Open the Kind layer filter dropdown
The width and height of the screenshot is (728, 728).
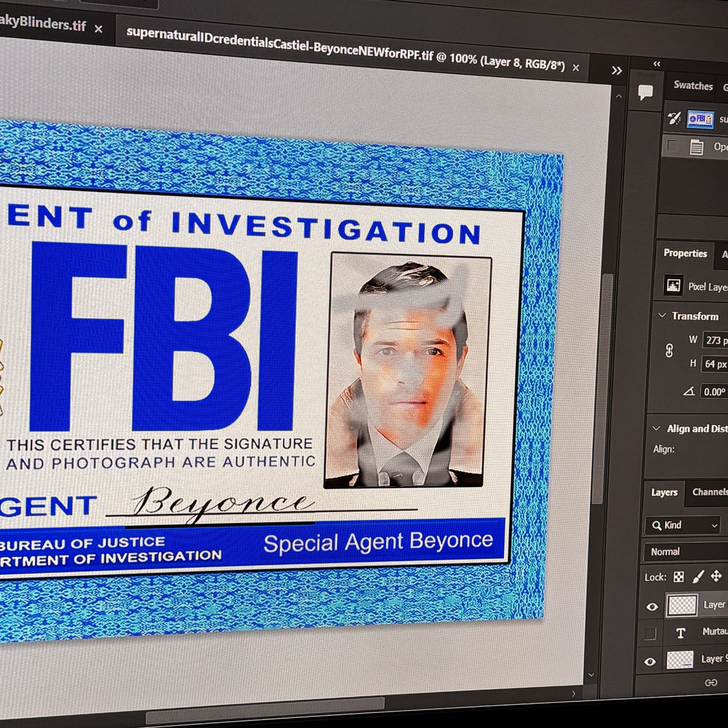[683, 525]
